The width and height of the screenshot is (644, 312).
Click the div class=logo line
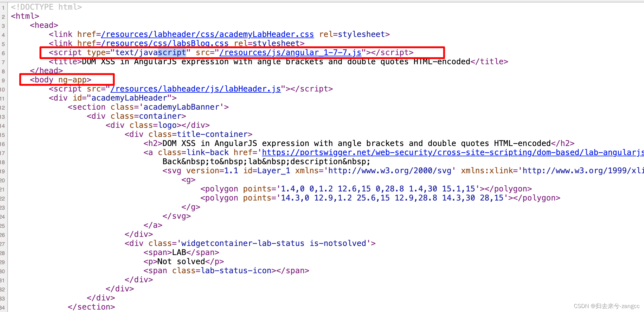(158, 125)
